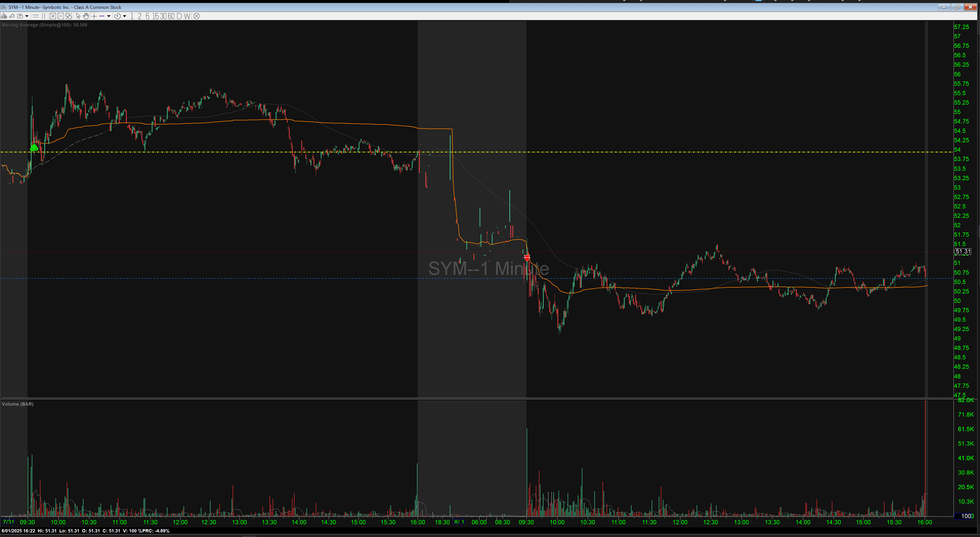Toggle the horizontal lines tool
The image size is (980, 537).
(35, 16)
